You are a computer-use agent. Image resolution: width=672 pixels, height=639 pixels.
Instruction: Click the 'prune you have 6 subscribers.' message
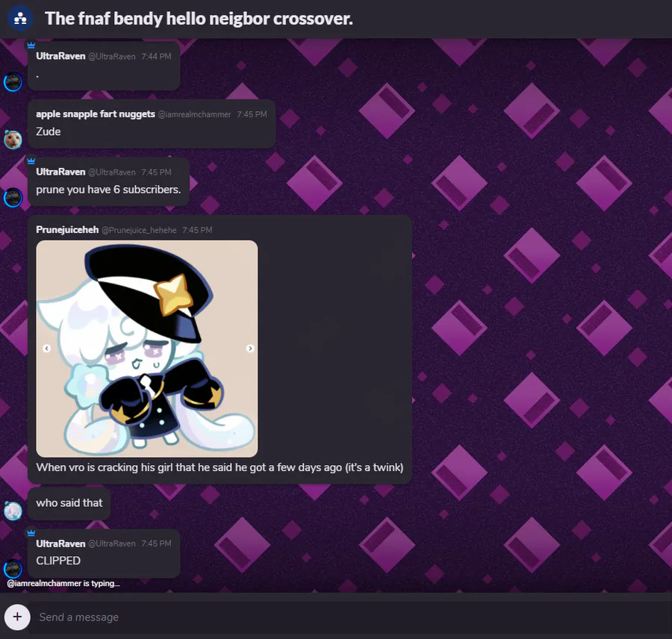108,190
